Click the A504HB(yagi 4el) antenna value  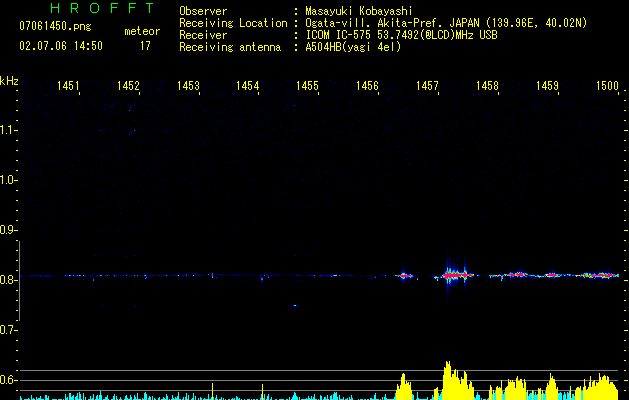[353, 47]
